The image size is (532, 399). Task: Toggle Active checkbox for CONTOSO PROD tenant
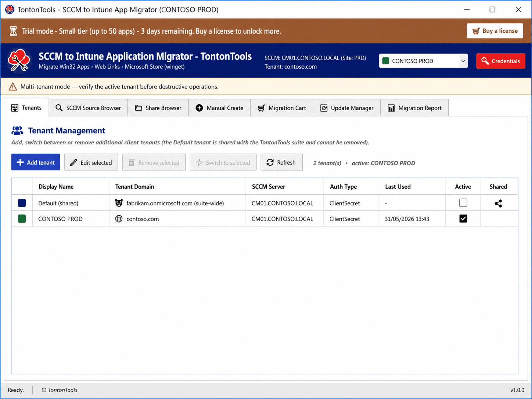coord(463,219)
